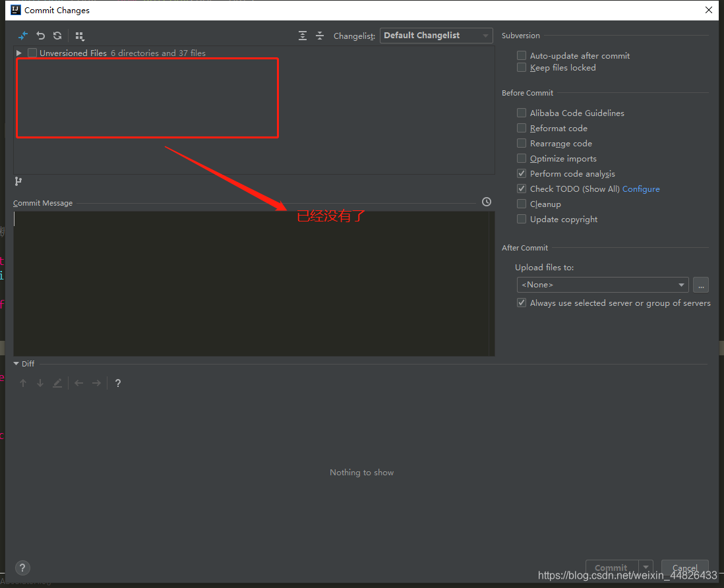The width and height of the screenshot is (724, 588).
Task: Click the help icon at bottom left
Action: [22, 568]
